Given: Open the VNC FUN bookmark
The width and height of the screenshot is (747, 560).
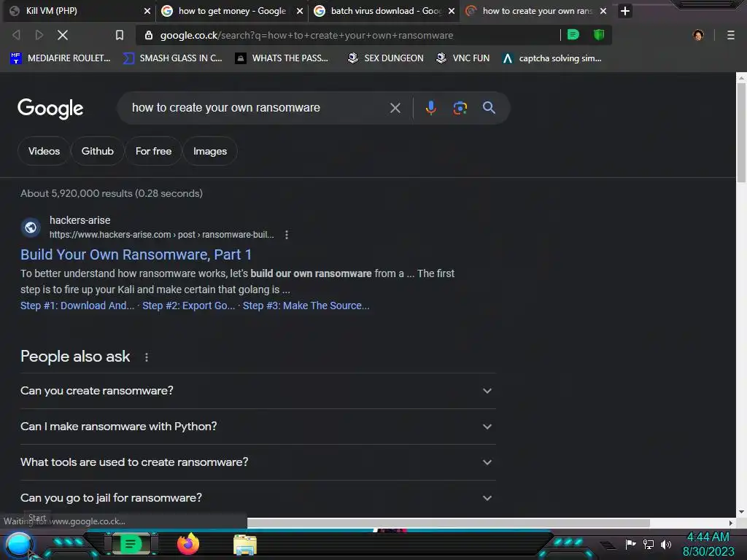Looking at the screenshot, I should (x=463, y=58).
